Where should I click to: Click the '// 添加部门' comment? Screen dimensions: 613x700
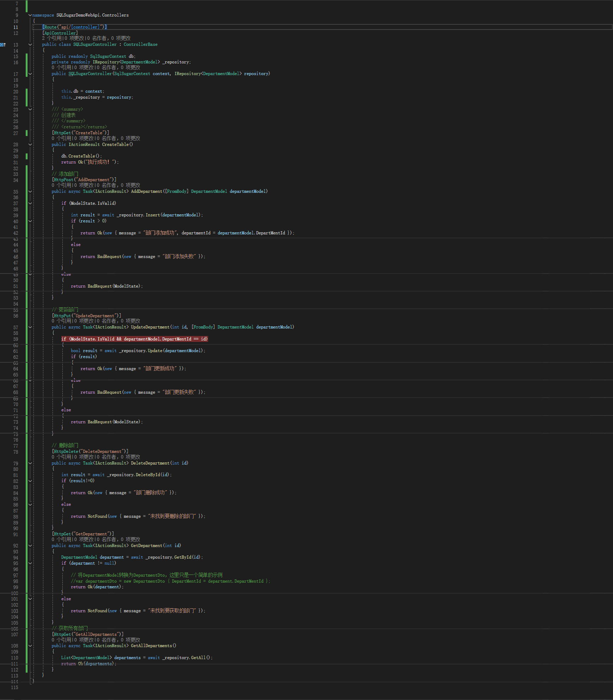tap(65, 174)
